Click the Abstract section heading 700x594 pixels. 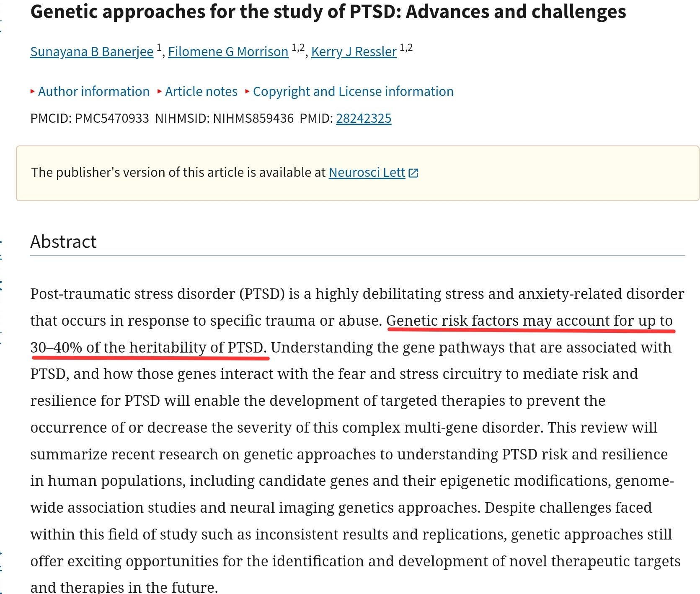tap(63, 242)
